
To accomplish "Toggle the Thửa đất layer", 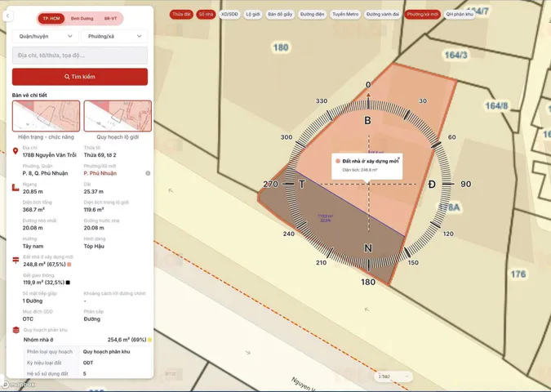I will [x=181, y=15].
